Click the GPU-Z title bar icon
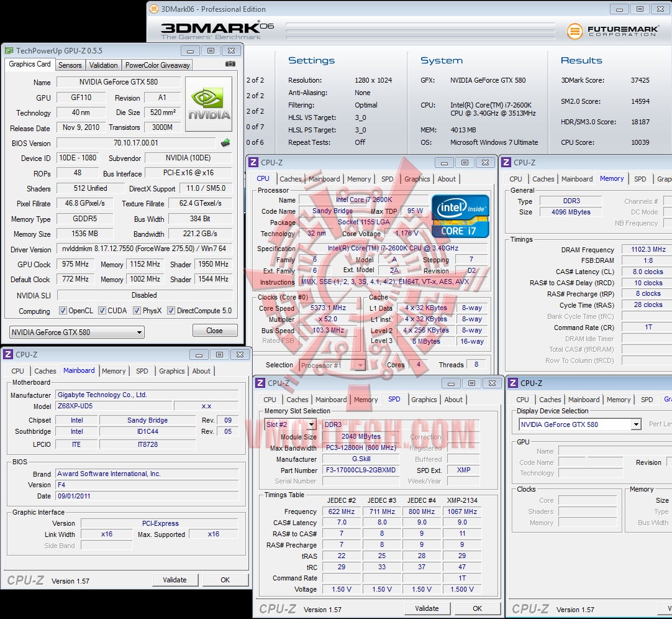This screenshot has width=672, height=619. (9, 51)
